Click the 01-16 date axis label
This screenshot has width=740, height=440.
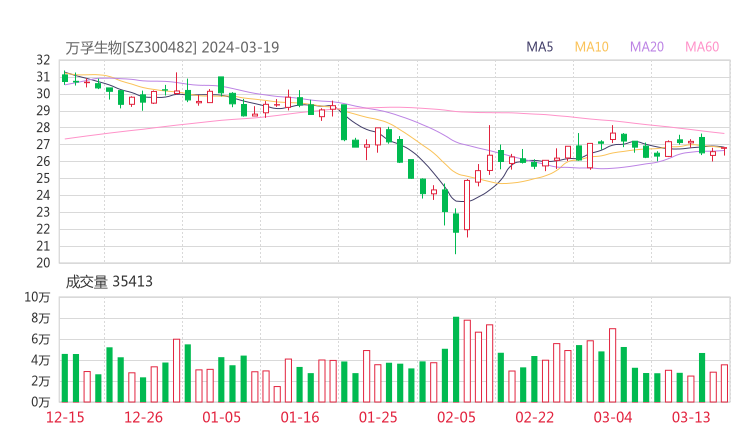point(300,417)
